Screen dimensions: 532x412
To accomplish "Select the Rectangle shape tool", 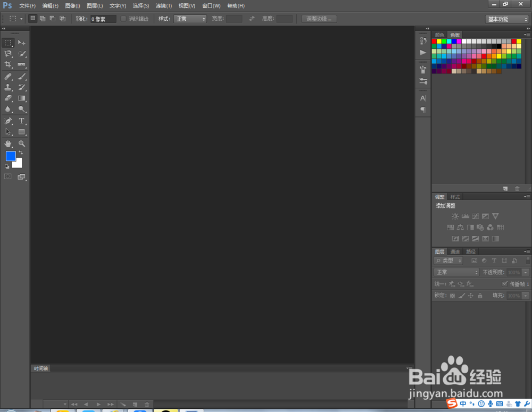I will (x=22, y=132).
